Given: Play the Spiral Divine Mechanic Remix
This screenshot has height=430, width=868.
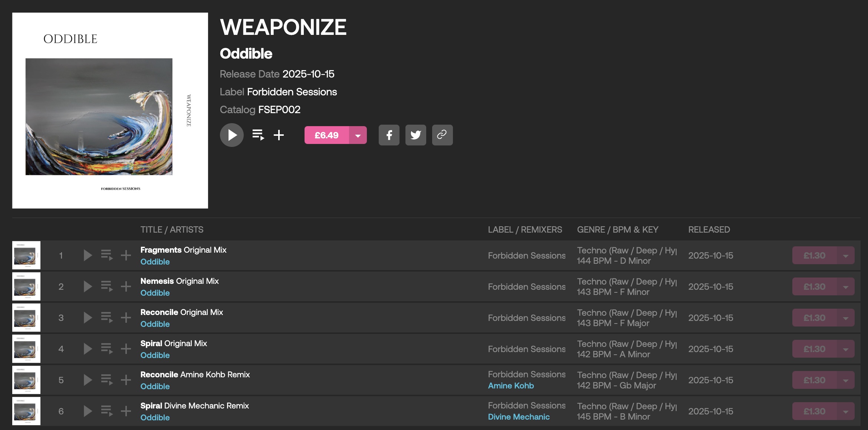Looking at the screenshot, I should point(88,411).
